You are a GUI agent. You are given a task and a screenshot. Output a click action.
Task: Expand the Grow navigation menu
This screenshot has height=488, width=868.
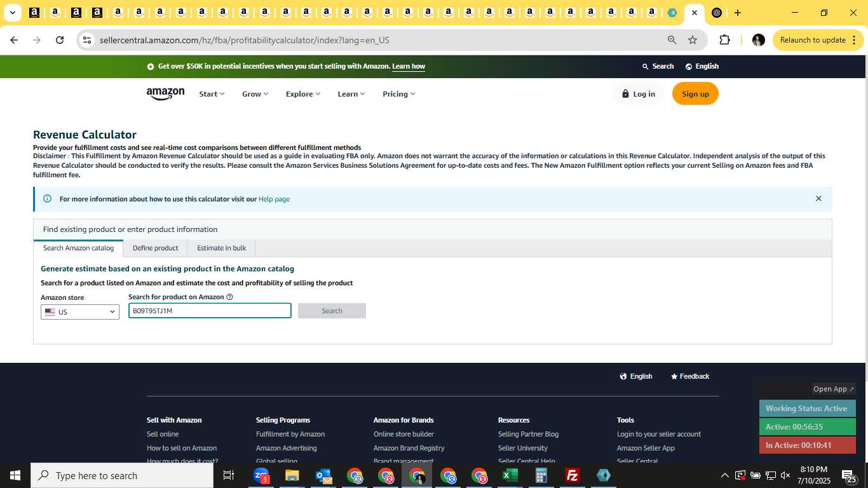[255, 94]
